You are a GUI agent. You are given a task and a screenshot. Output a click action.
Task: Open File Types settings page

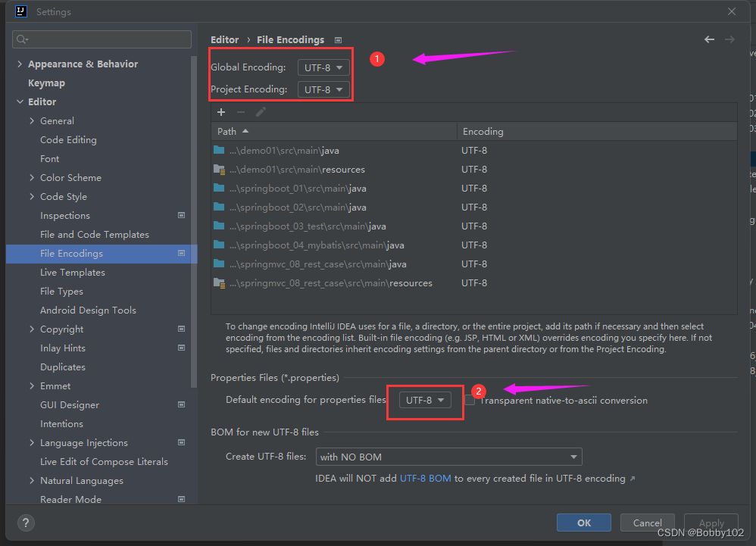click(x=61, y=291)
